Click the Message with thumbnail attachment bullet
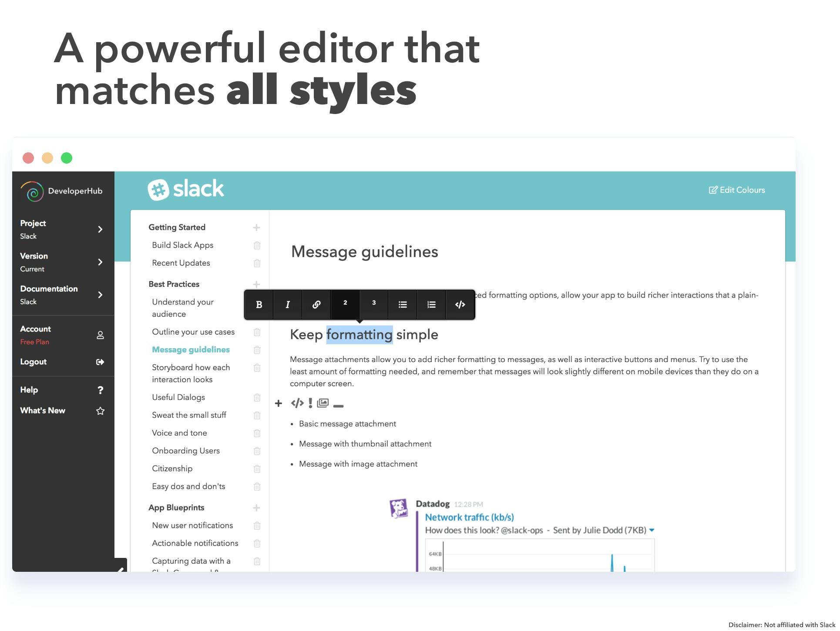Image resolution: width=840 pixels, height=631 pixels. [x=365, y=444]
